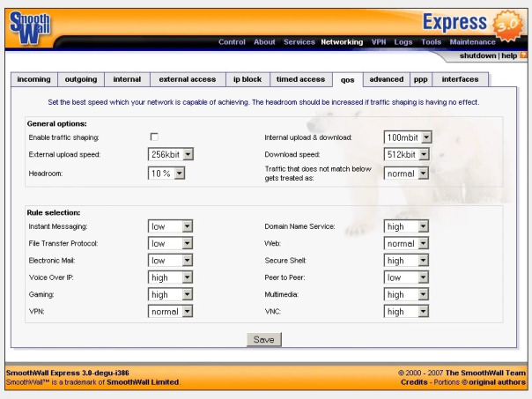
Task: Switch to the timed access tab
Action: coord(300,79)
